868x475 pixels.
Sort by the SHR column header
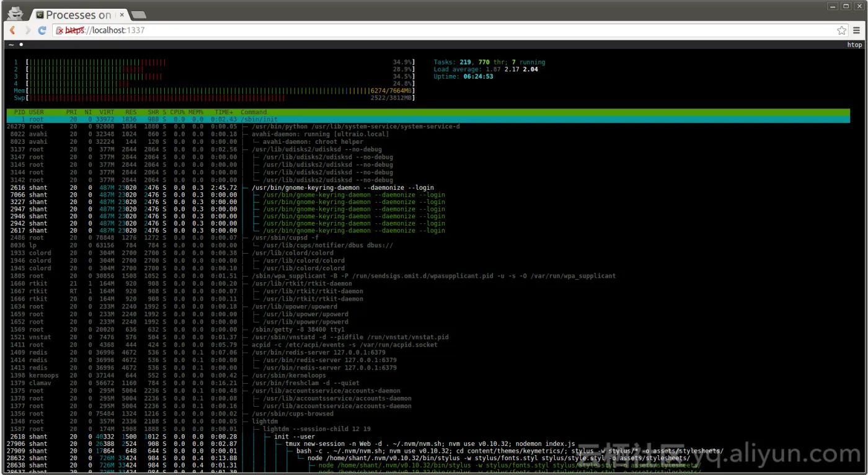153,112
